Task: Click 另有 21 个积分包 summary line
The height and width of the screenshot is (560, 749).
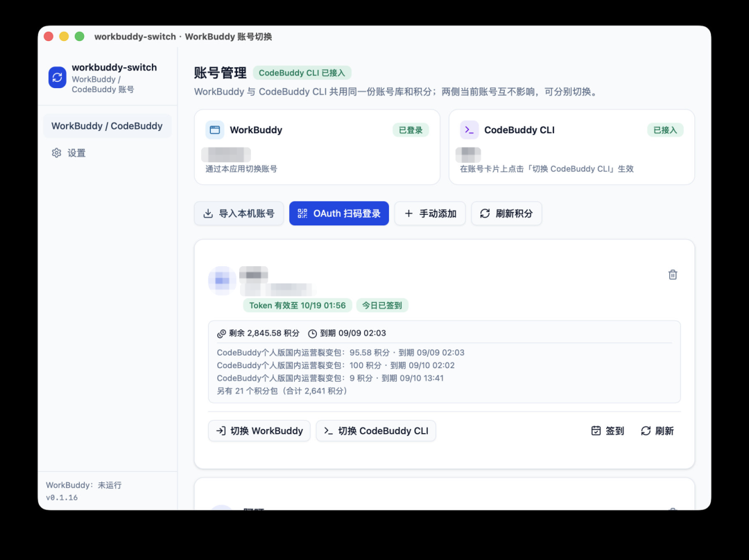Action: 282,391
